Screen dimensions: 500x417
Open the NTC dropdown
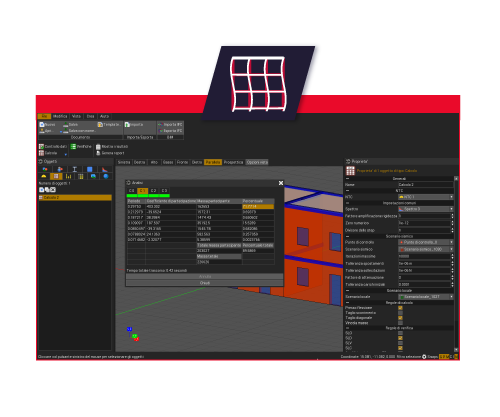(426, 197)
